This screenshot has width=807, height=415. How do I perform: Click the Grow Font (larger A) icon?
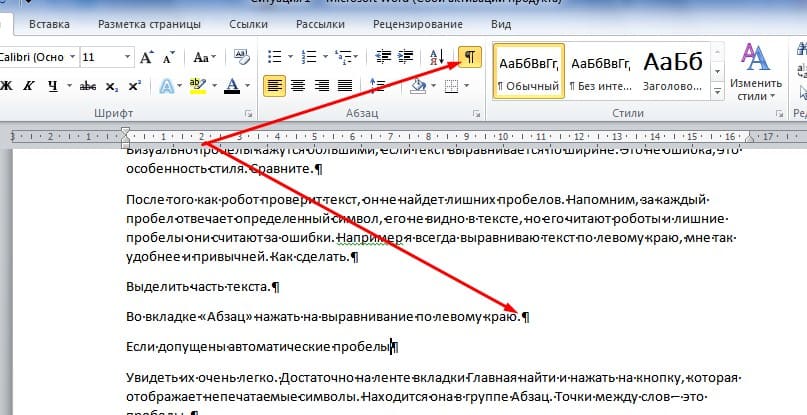click(x=147, y=57)
